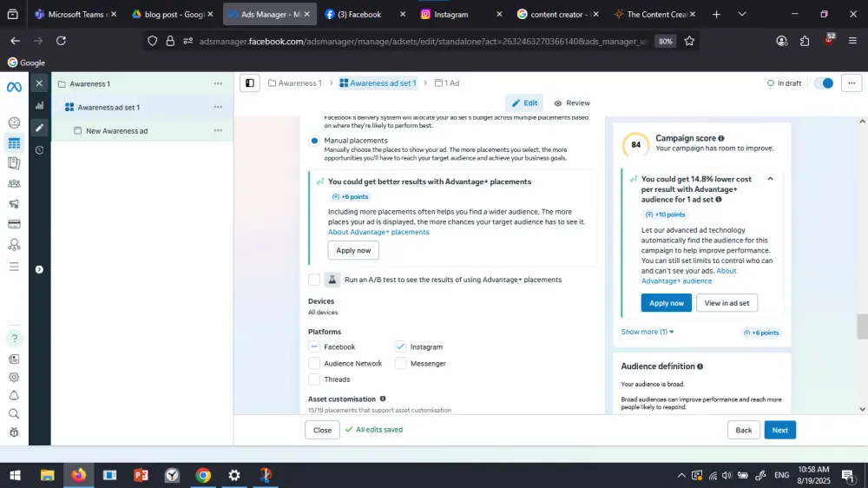Expand dark strip with arrow circle icon
868x488 pixels.
(39, 269)
